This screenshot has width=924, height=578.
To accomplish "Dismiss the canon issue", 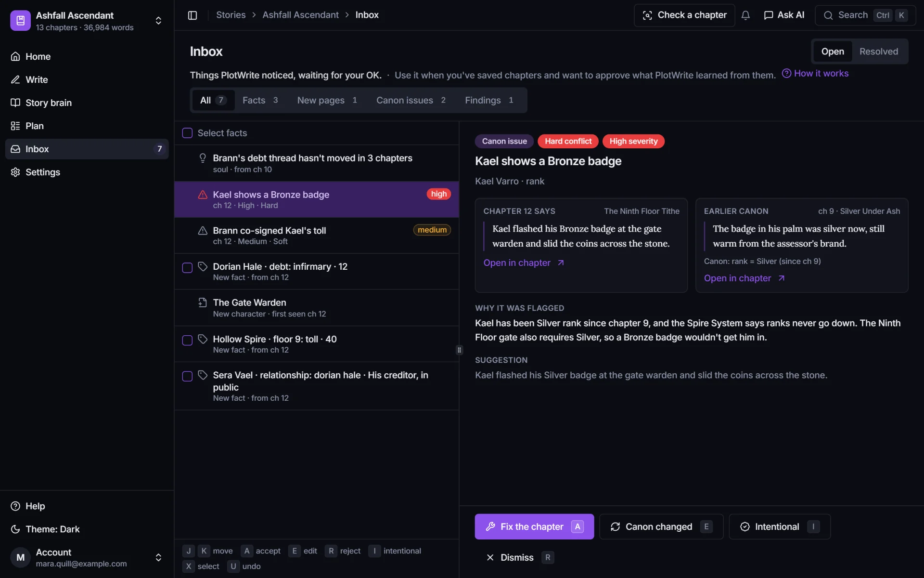I will [519, 557].
